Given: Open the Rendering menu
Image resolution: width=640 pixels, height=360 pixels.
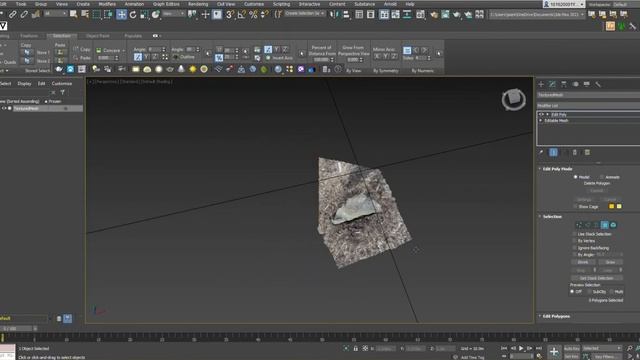Looking at the screenshot, I should pos(198,4).
